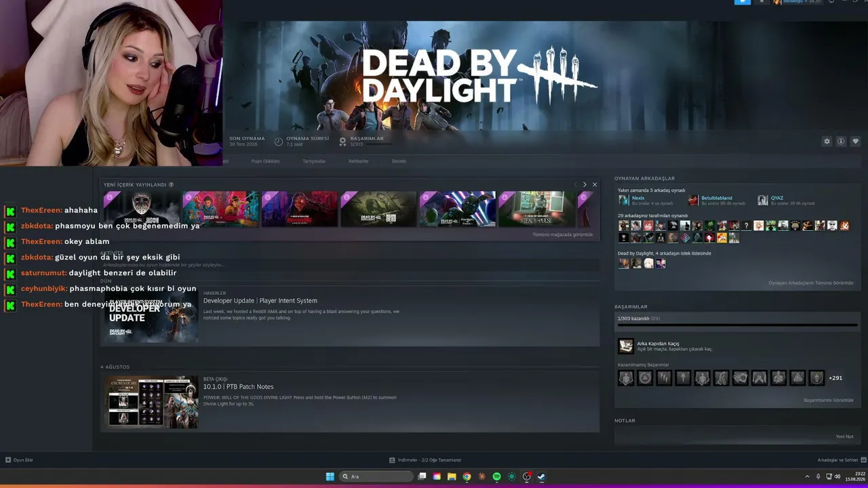
Task: Open the Five Nights at Freddy's DLC thumbnail
Action: point(457,209)
